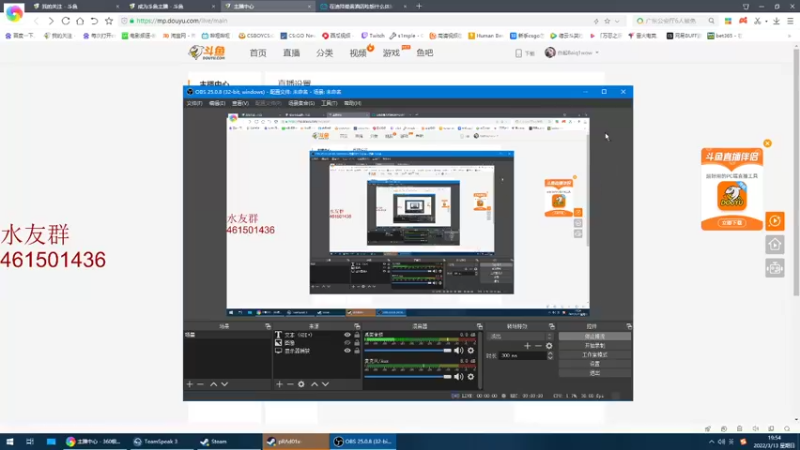Viewport: 800px width, 450px height.
Task: Mute the microphone/Aux channel speaker
Action: tap(459, 377)
